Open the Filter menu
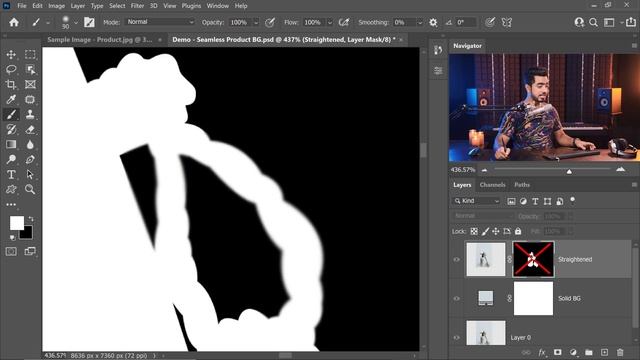This screenshot has width=640, height=360. pyautogui.click(x=137, y=6)
